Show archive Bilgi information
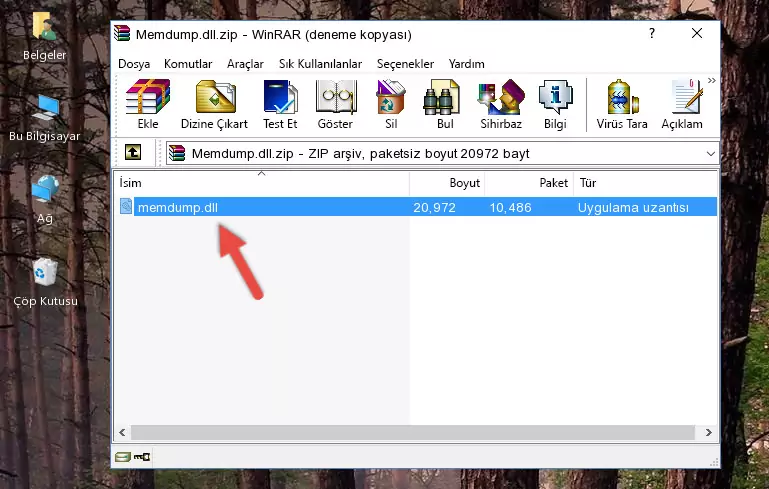This screenshot has height=489, width=769. pos(555,104)
